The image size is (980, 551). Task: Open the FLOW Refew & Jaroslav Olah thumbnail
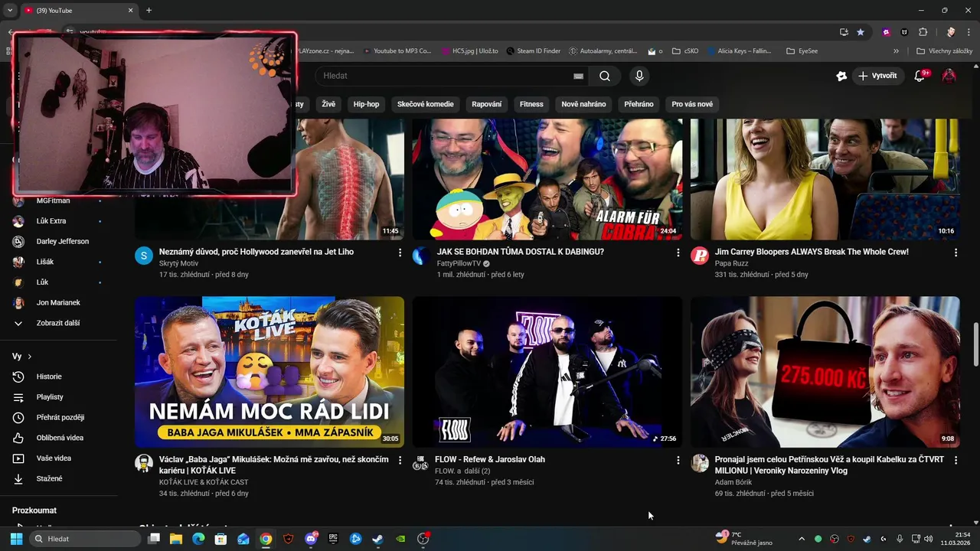(547, 372)
